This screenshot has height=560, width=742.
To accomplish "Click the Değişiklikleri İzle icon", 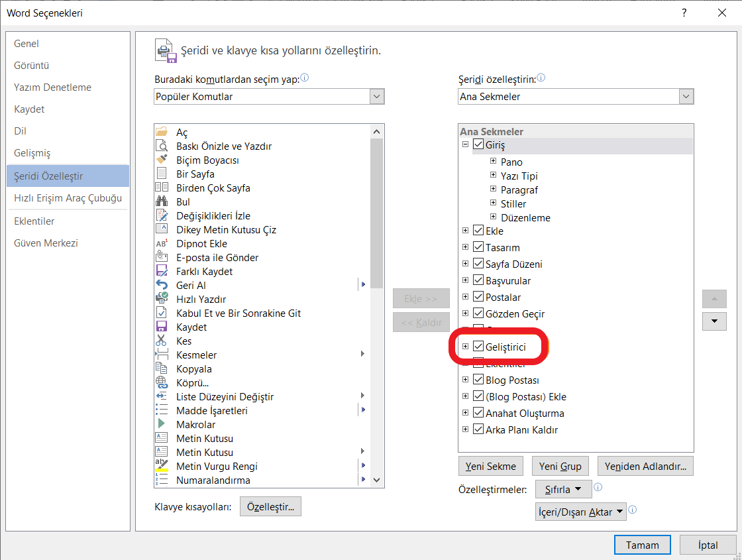I will 162,215.
